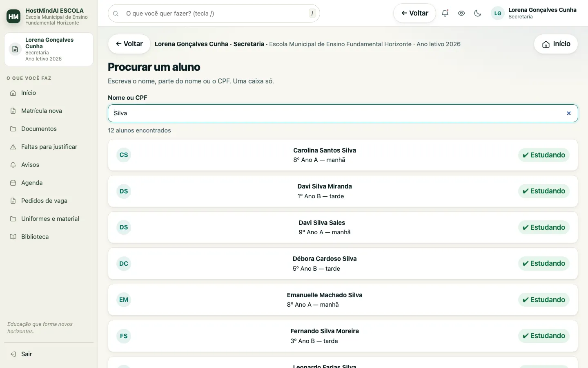The width and height of the screenshot is (588, 368).
Task: Open Biblioteca in sidebar
Action: point(49,237)
